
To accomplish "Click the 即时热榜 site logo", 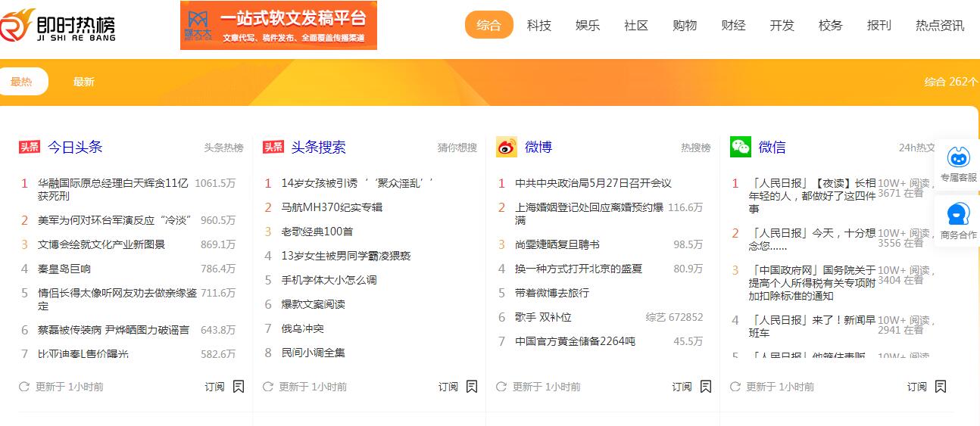I will [58, 26].
